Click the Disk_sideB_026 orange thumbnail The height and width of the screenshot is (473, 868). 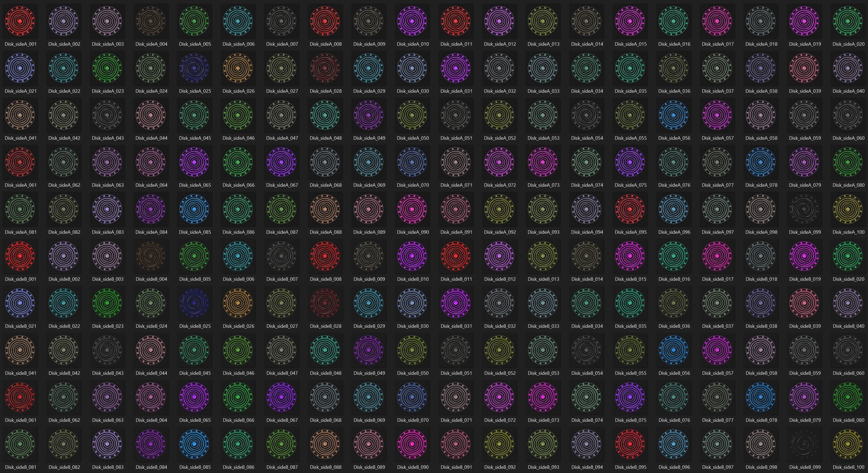coord(238,303)
